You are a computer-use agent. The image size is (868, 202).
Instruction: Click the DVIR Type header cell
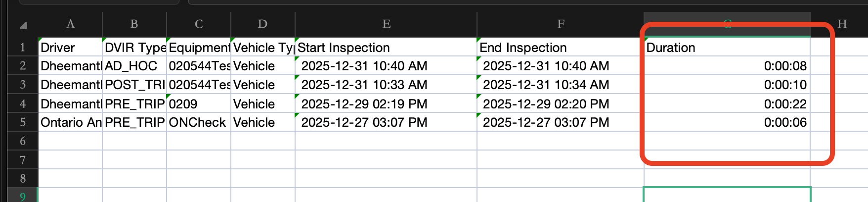[134, 48]
